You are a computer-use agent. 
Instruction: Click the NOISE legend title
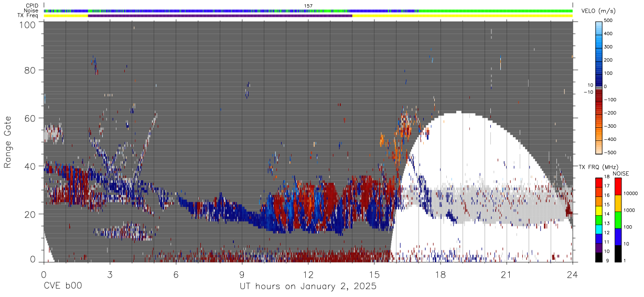[x=620, y=173]
